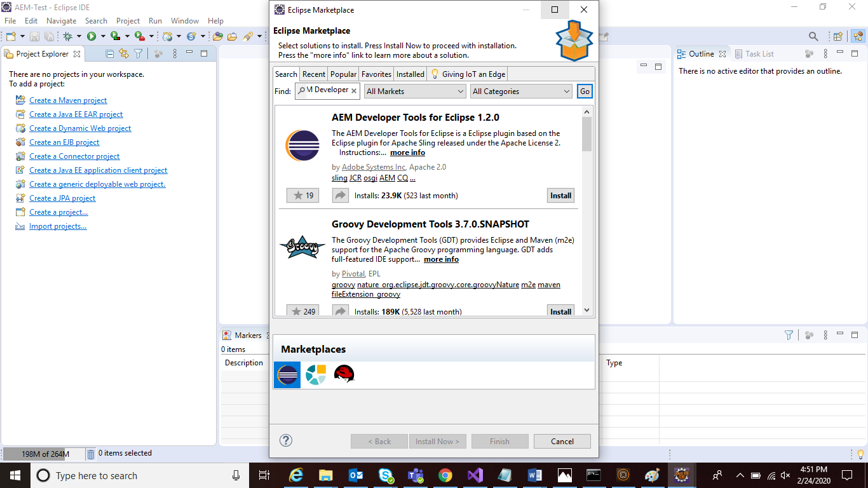Switch to the Popular tab
The width and height of the screenshot is (868, 488).
344,74
